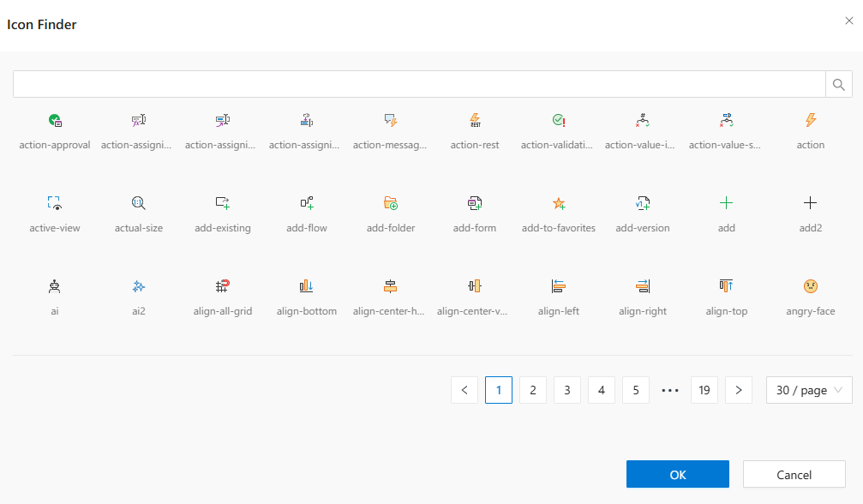
Task: Select the angry-face emoji icon
Action: pyautogui.click(x=811, y=286)
